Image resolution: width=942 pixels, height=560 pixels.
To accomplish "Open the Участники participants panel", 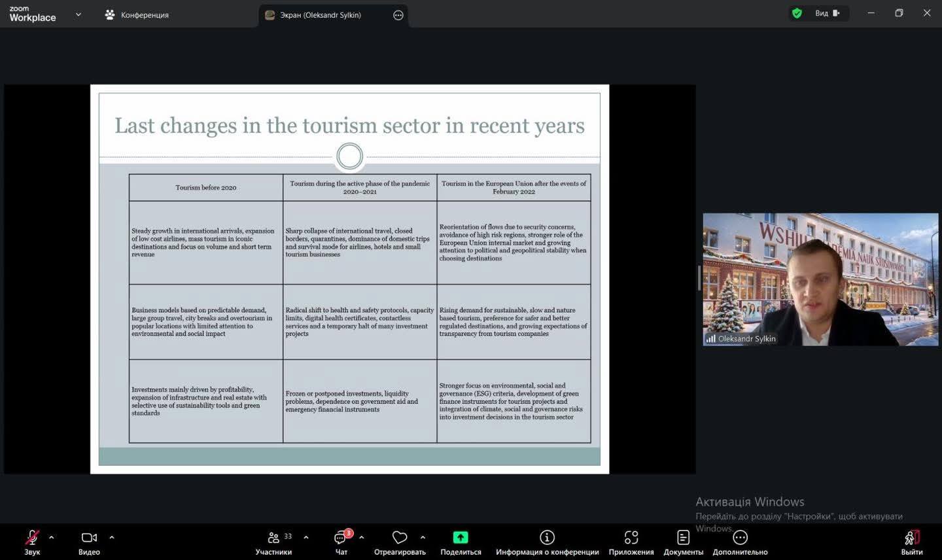I will [x=273, y=542].
